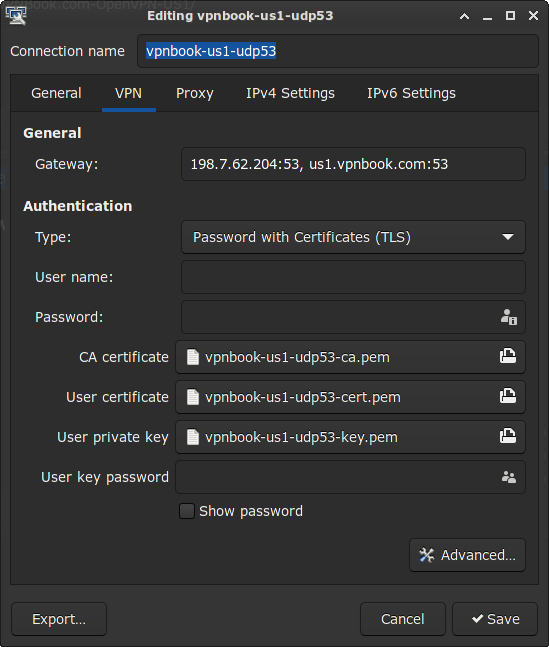Image resolution: width=549 pixels, height=647 pixels.
Task: Click the vpnbook-us1-udp53-key.pem file icon
Action: coord(193,437)
